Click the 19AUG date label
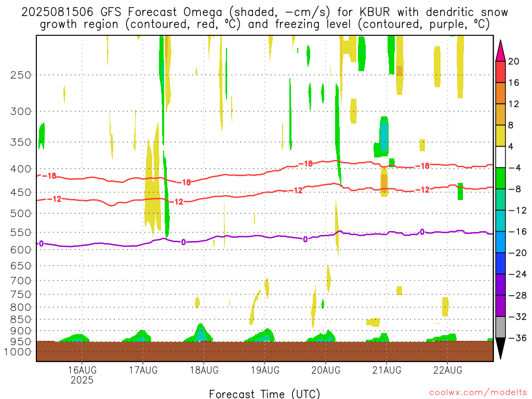Screen dimensions: 532x399 (x=265, y=370)
